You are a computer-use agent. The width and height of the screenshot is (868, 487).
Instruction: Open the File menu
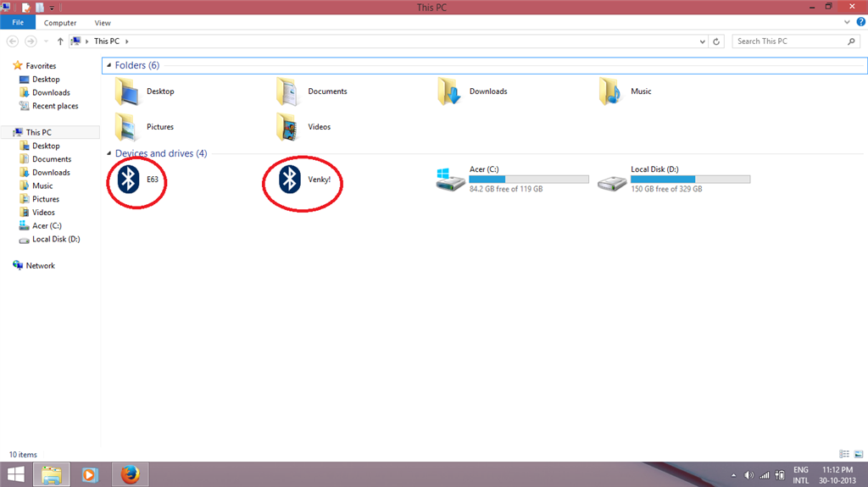18,22
